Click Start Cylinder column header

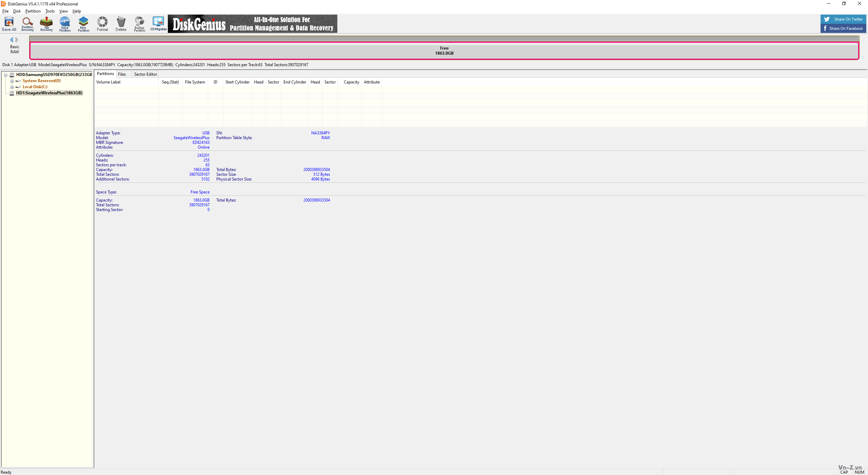(237, 82)
